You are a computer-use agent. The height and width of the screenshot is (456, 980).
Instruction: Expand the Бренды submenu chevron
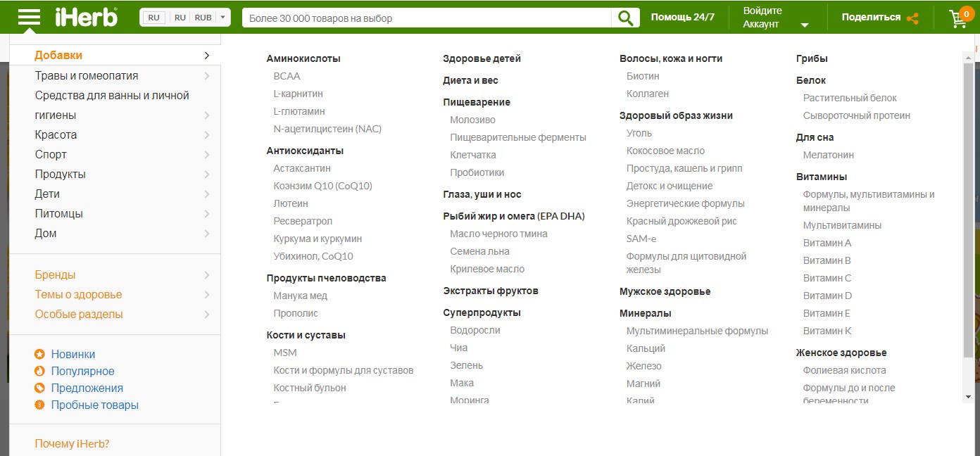pyautogui.click(x=206, y=275)
